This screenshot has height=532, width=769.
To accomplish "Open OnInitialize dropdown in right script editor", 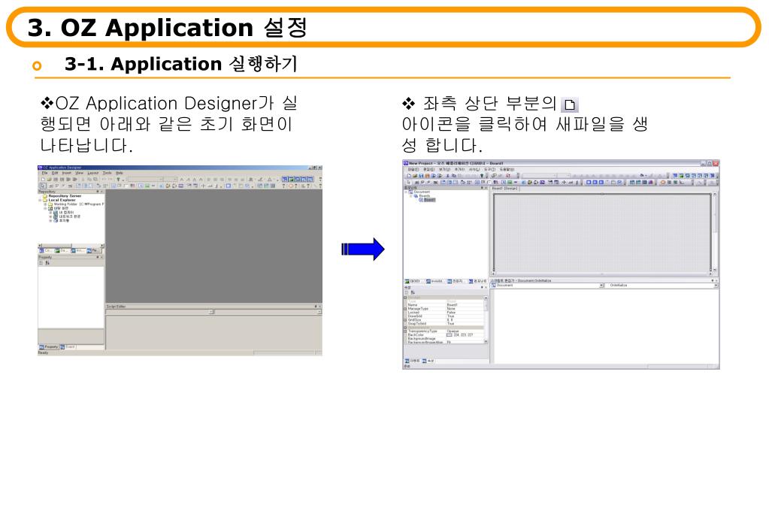I will [662, 286].
